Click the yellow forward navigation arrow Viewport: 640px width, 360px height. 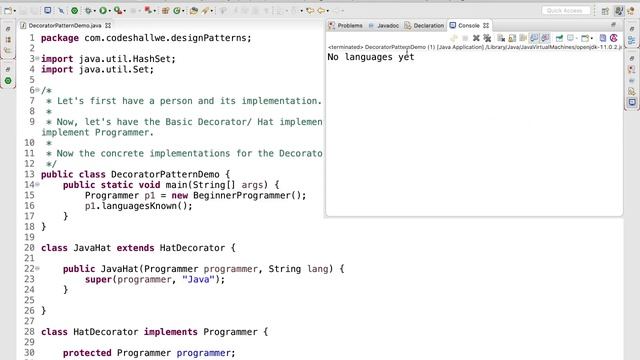click(x=322, y=11)
